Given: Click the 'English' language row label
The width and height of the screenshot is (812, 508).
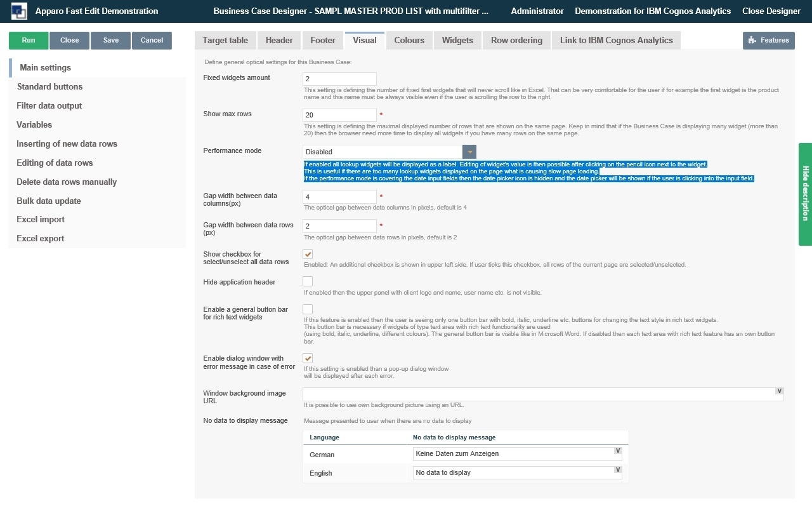Looking at the screenshot, I should [x=321, y=473].
